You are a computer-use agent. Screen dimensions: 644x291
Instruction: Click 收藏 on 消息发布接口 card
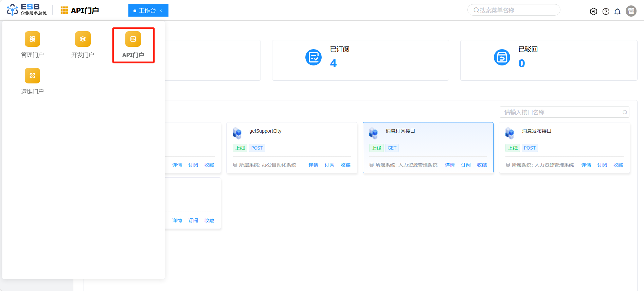[618, 165]
